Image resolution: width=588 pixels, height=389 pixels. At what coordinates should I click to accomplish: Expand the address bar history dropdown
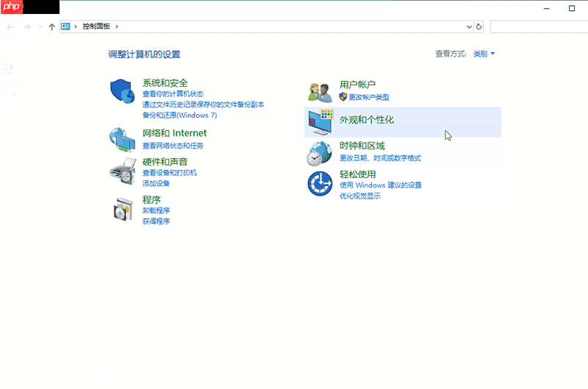click(x=469, y=26)
